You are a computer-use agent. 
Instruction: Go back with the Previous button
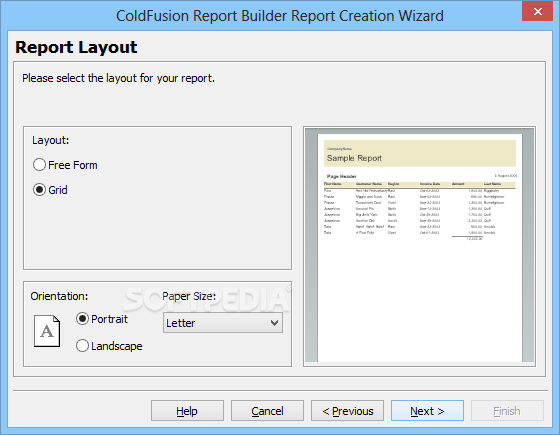point(348,411)
